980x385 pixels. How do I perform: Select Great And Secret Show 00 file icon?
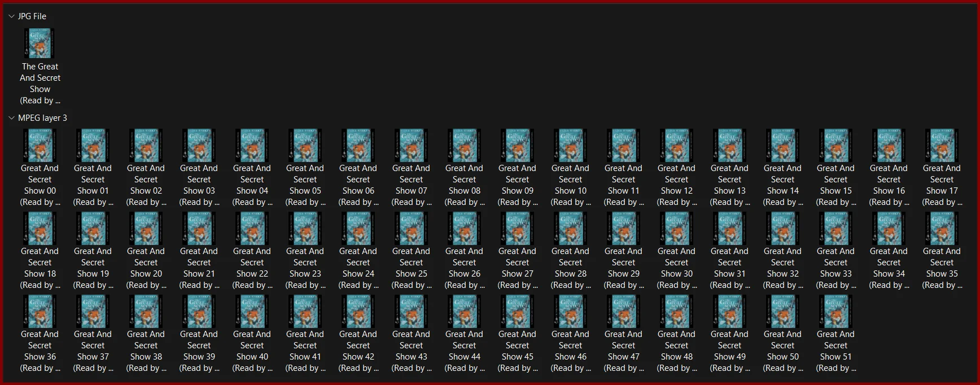(x=40, y=145)
